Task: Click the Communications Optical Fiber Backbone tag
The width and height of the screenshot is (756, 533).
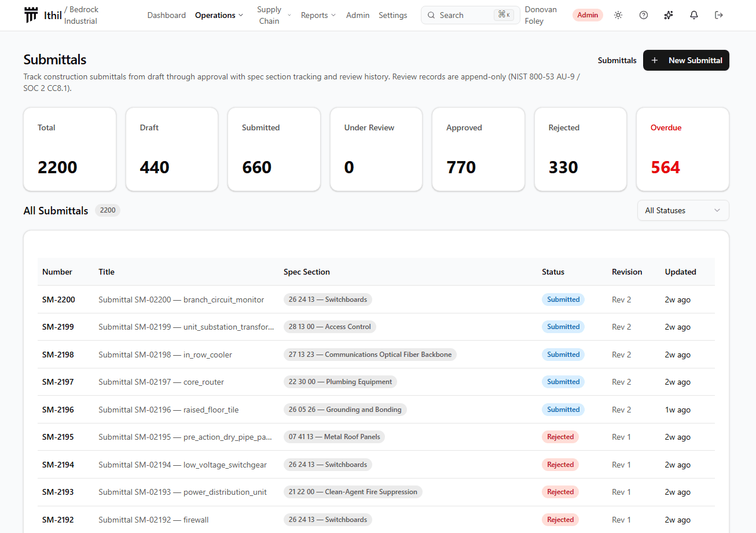Action: pyautogui.click(x=370, y=355)
